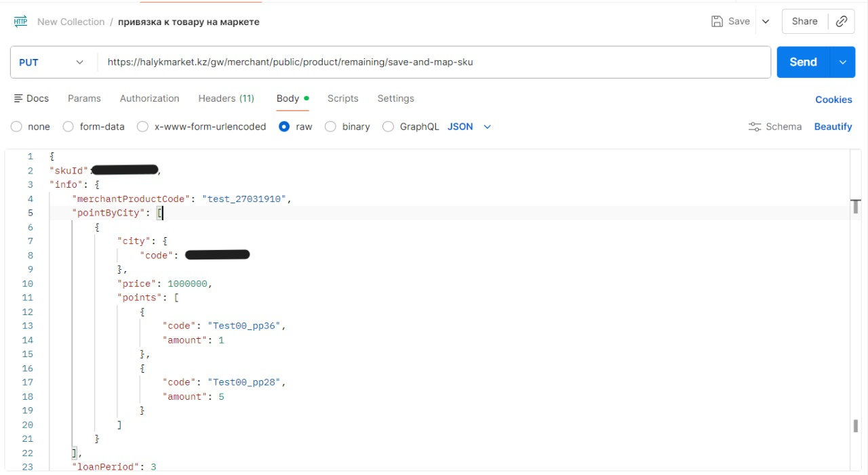Screen dimensions: 868x475
Task: Click the HTTP request type icon
Action: point(20,22)
